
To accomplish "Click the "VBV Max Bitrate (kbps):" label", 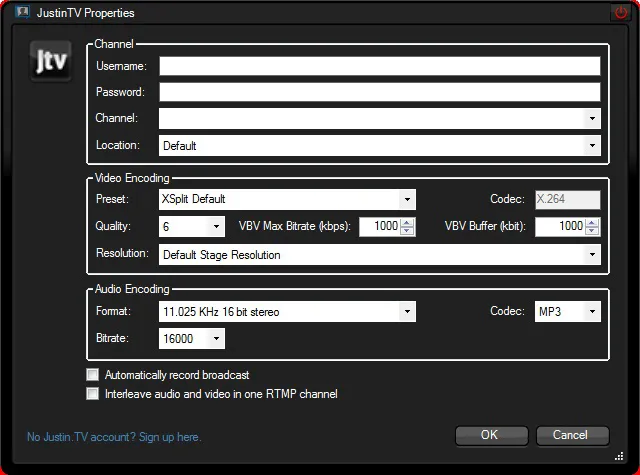I will point(295,226).
